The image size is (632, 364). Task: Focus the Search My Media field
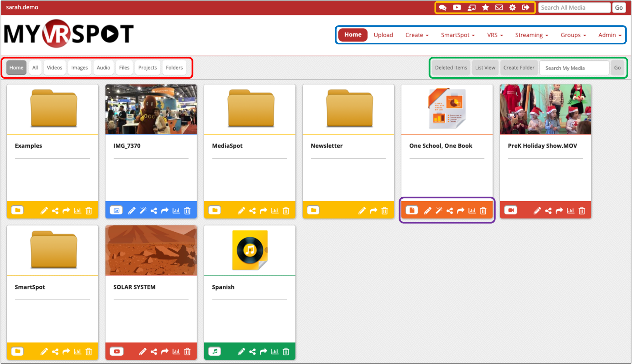[x=574, y=68]
